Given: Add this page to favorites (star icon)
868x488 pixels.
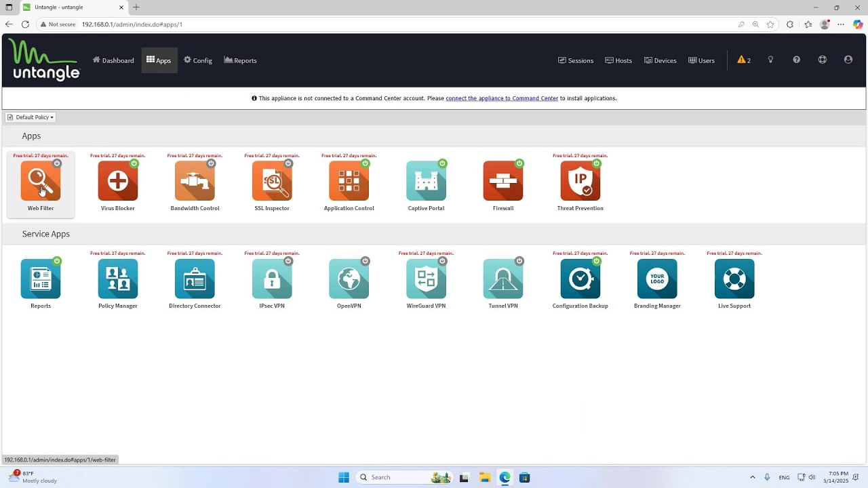Looking at the screenshot, I should tap(770, 24).
